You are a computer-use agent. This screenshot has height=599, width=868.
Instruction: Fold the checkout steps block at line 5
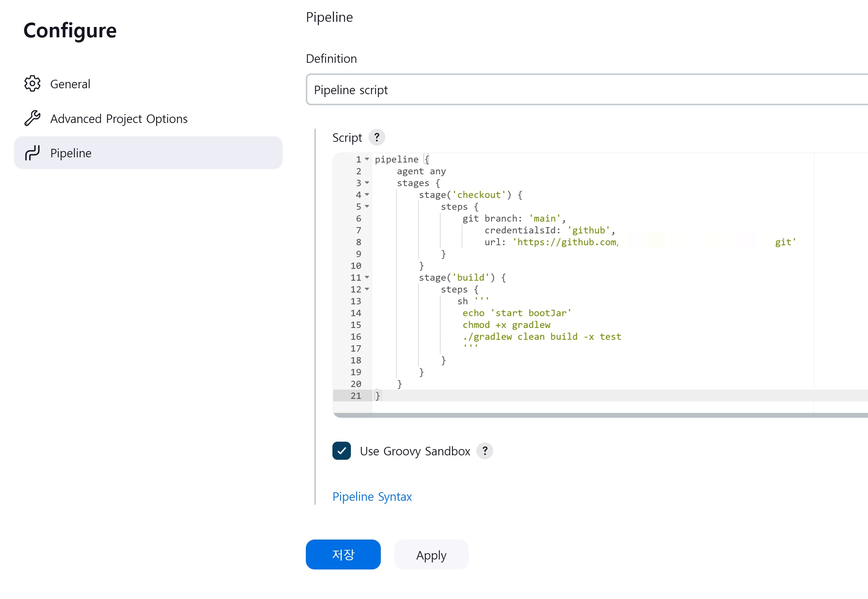click(367, 206)
